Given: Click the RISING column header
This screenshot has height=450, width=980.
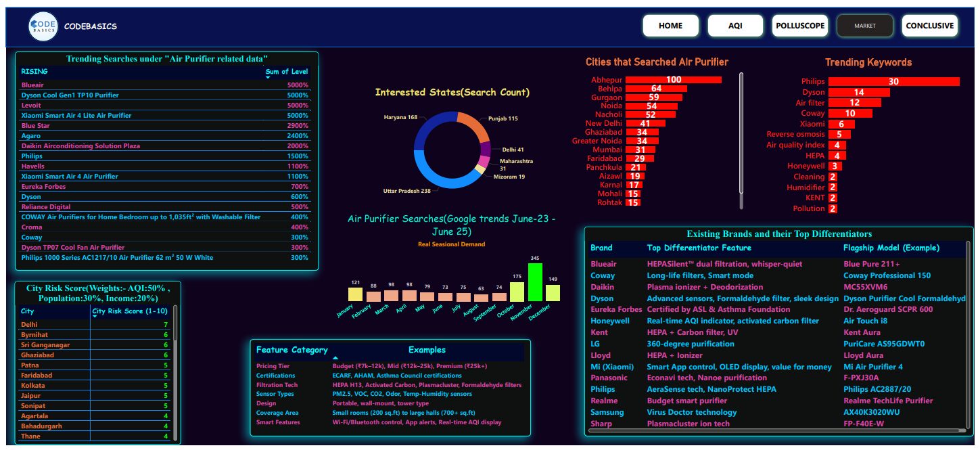Looking at the screenshot, I should [34, 71].
